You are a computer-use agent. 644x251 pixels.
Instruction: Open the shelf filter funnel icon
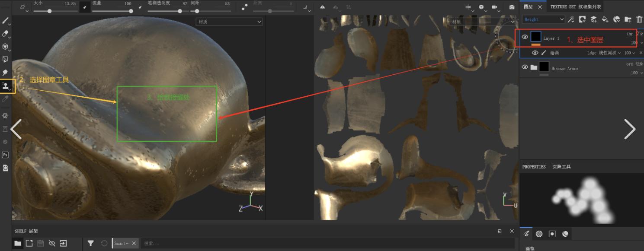point(90,243)
